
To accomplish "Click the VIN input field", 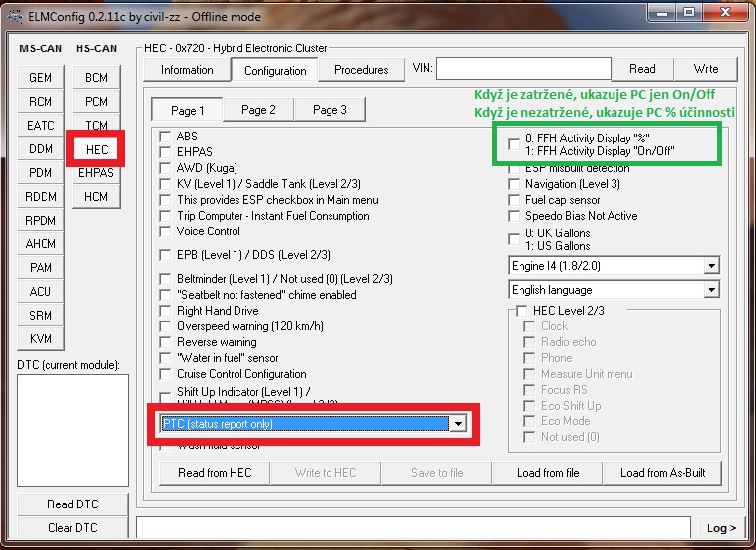I will [521, 69].
